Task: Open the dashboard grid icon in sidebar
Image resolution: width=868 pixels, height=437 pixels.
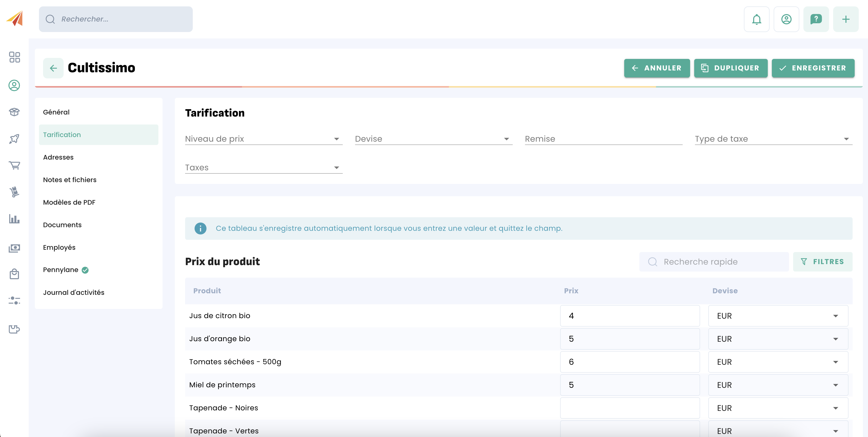Action: (x=15, y=57)
